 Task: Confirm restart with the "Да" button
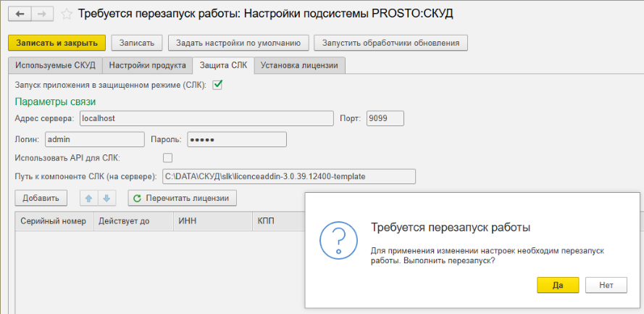coord(557,285)
